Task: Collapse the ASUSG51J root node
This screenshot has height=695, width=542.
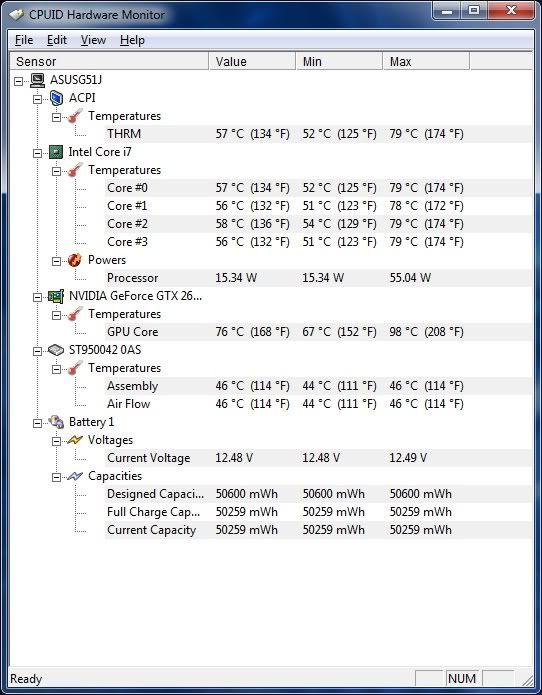Action: pyautogui.click(x=19, y=81)
